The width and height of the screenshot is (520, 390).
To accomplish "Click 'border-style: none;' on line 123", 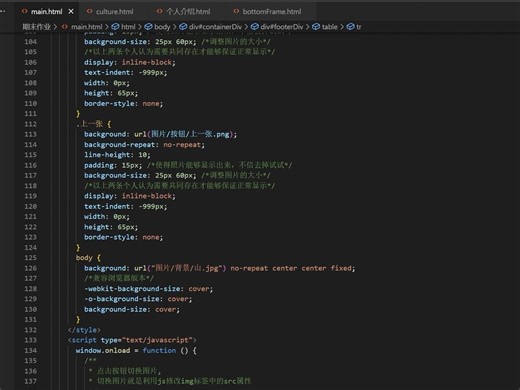I will point(123,237).
